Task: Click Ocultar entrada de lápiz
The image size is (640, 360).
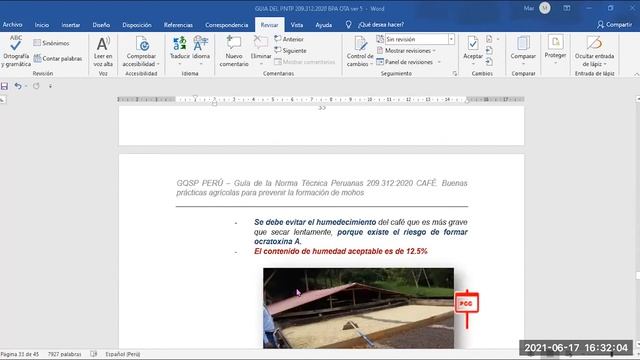Action: point(594,51)
